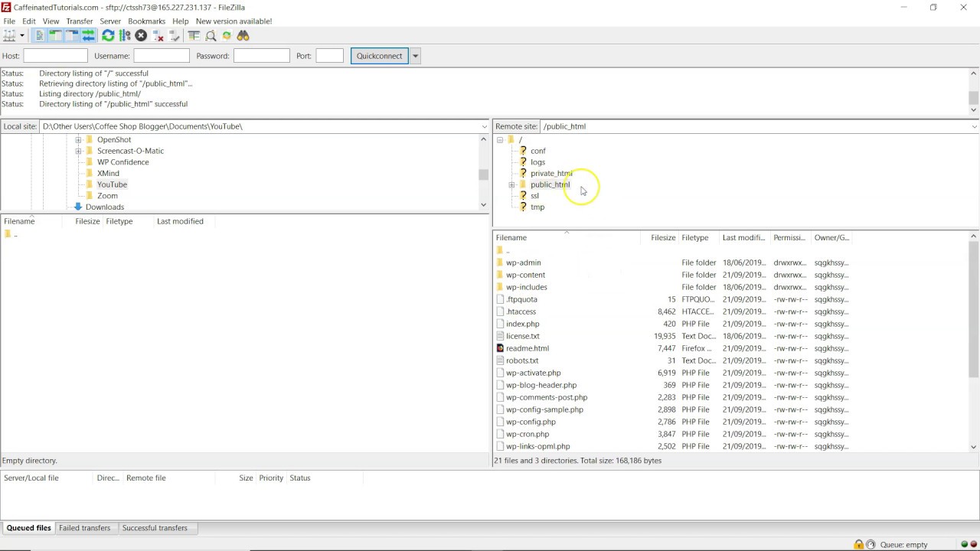Screen dimensions: 980x551
Task: Toggle transfer queue display
Action: (88, 35)
